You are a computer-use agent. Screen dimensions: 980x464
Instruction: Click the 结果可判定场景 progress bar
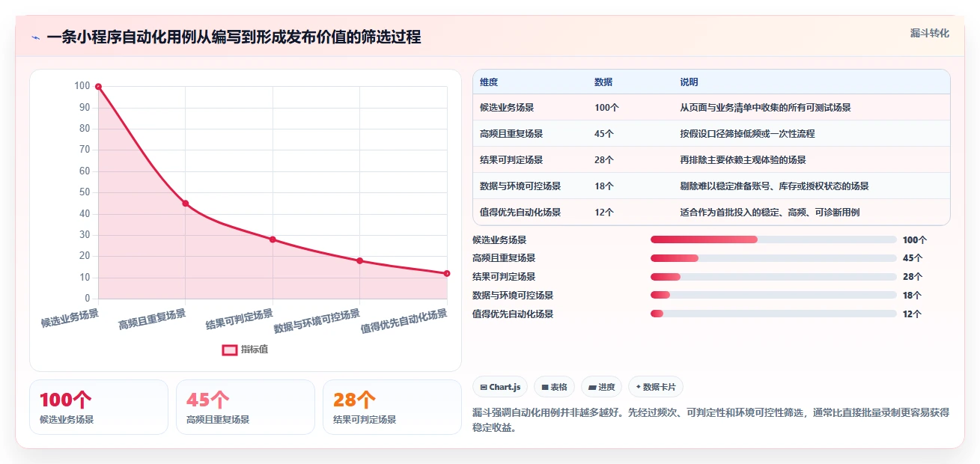pos(773,277)
